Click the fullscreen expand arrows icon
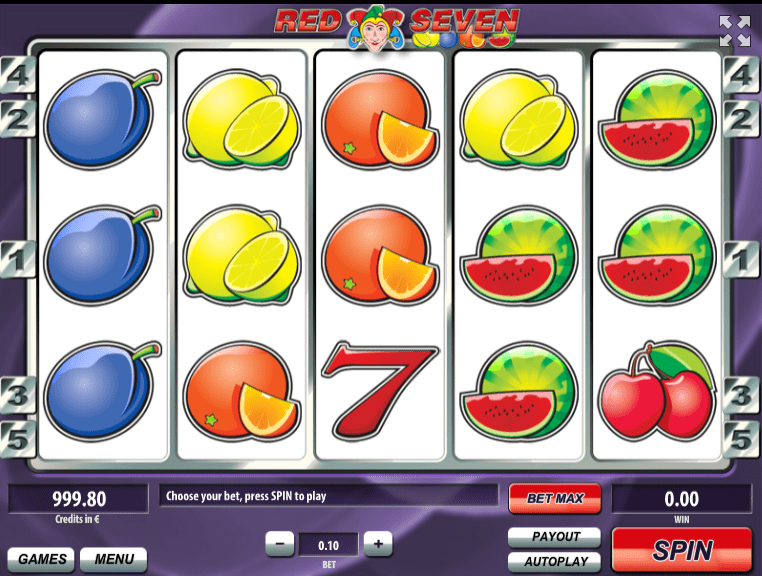Screen dimensions: 762x576 click(x=735, y=31)
